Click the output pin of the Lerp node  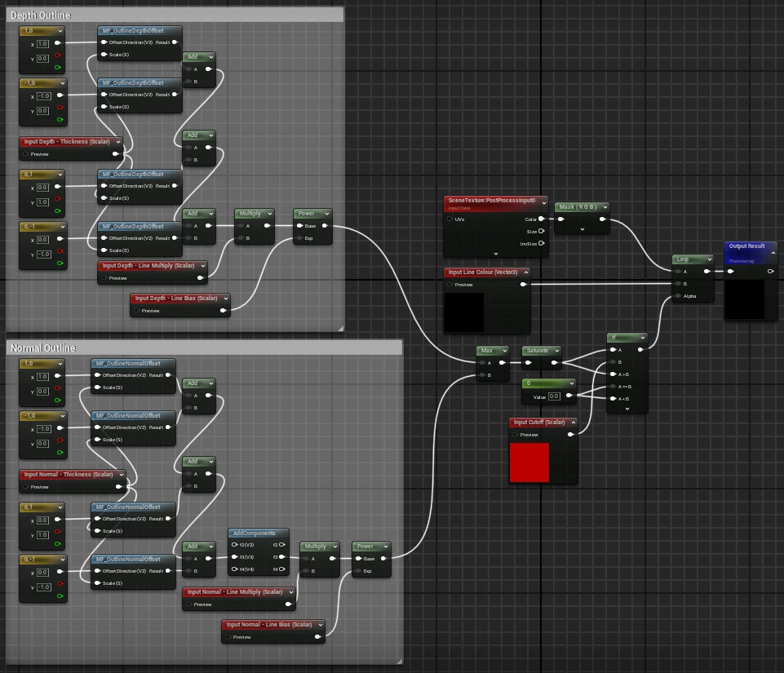[707, 272]
